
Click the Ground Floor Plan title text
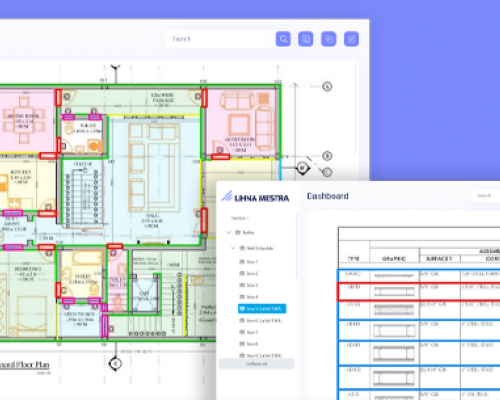(x=24, y=365)
